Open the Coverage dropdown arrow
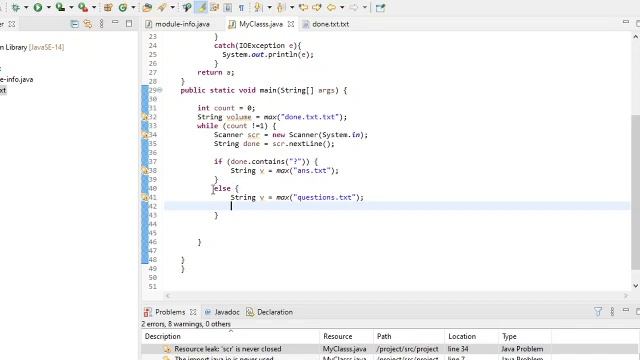This screenshot has height=360, width=640. 71,7
